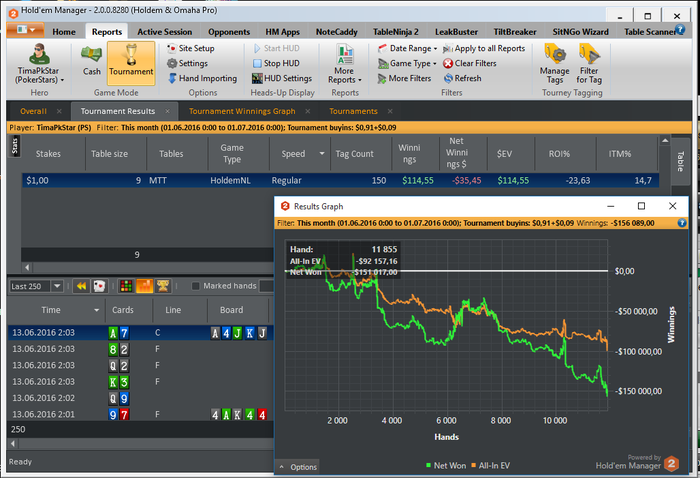Click the playing cards replayer icon
This screenshot has width=700, height=478.
pos(99,286)
